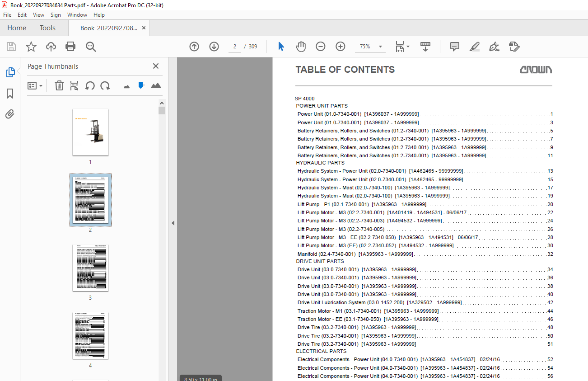Add a comment sticky note
This screenshot has height=381, width=588.
pos(455,47)
